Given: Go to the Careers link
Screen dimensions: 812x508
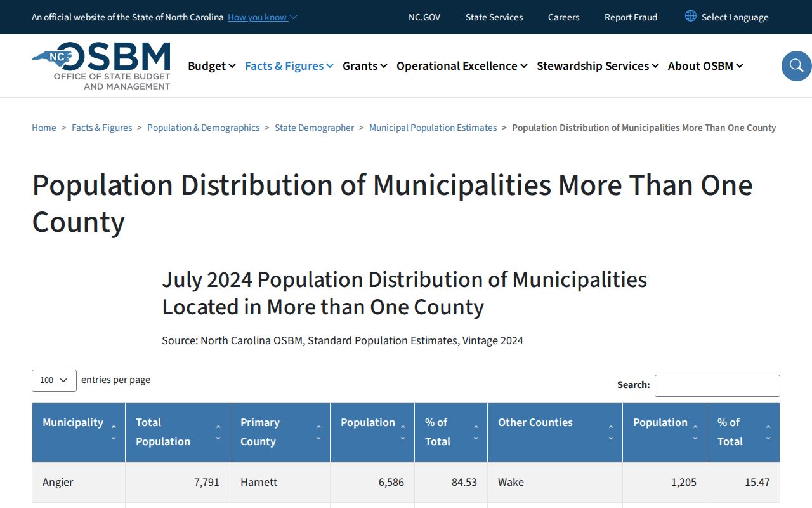Looking at the screenshot, I should [564, 17].
